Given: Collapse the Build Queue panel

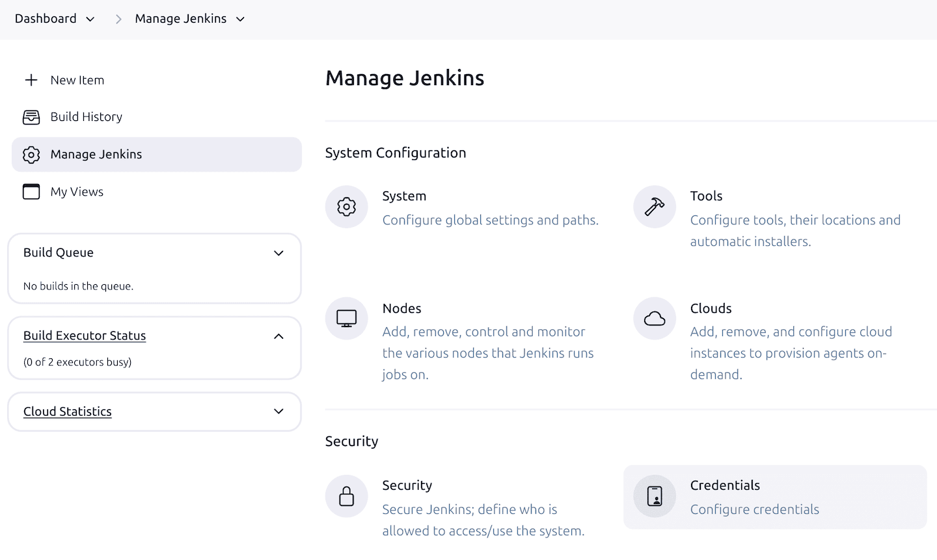Looking at the screenshot, I should click(278, 253).
